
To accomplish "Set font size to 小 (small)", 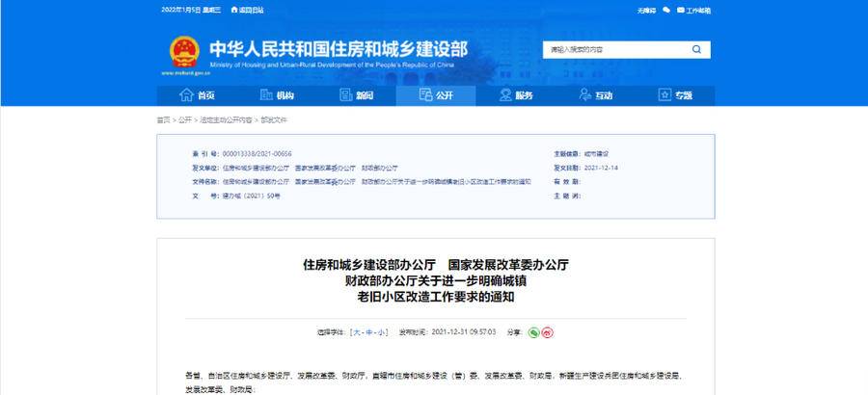I will pyautogui.click(x=381, y=331).
